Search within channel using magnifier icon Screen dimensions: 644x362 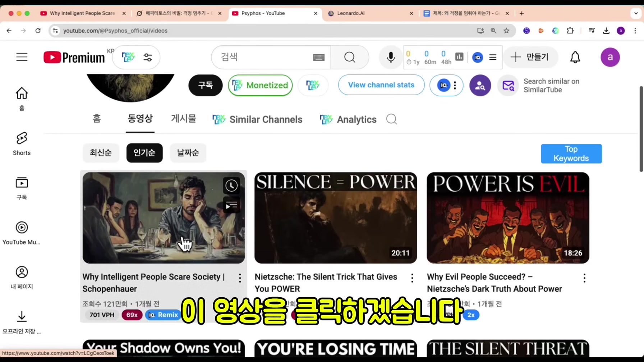[x=392, y=119]
